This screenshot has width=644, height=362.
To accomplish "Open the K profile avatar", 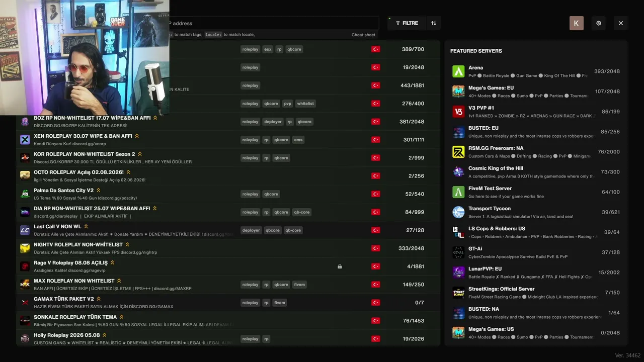I will pos(577,23).
